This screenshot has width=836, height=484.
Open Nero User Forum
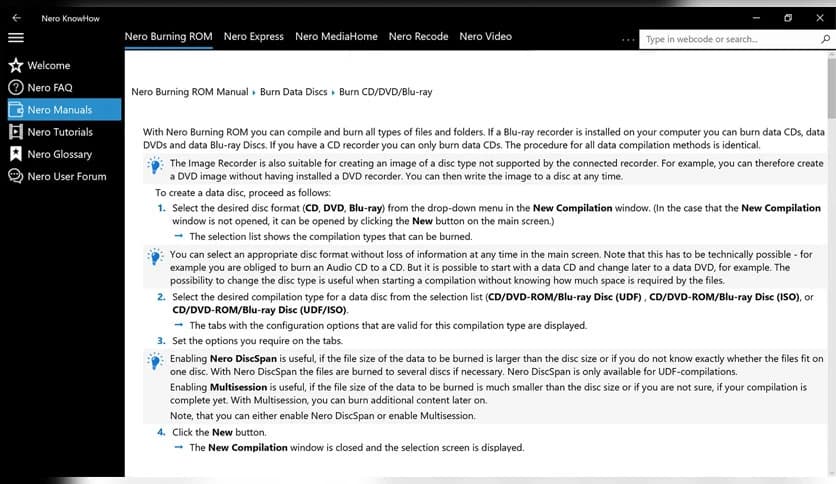[x=65, y=176]
